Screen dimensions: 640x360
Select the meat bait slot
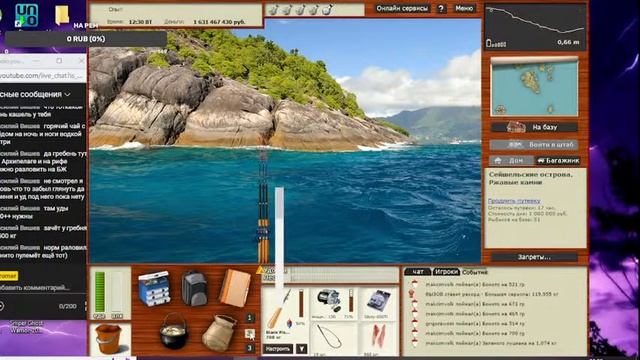point(378,339)
